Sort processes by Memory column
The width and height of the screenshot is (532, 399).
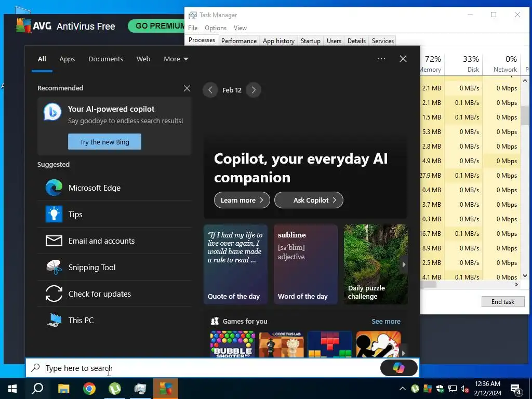(x=432, y=64)
